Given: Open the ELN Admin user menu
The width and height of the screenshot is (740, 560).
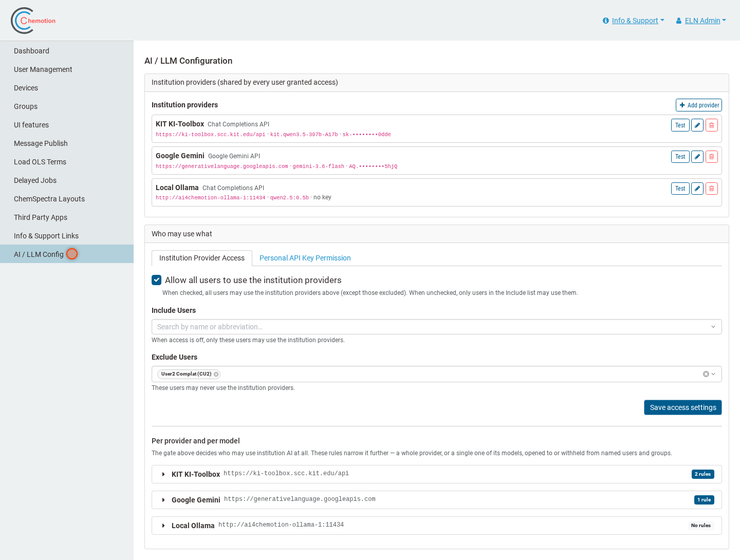Looking at the screenshot, I should (x=701, y=21).
